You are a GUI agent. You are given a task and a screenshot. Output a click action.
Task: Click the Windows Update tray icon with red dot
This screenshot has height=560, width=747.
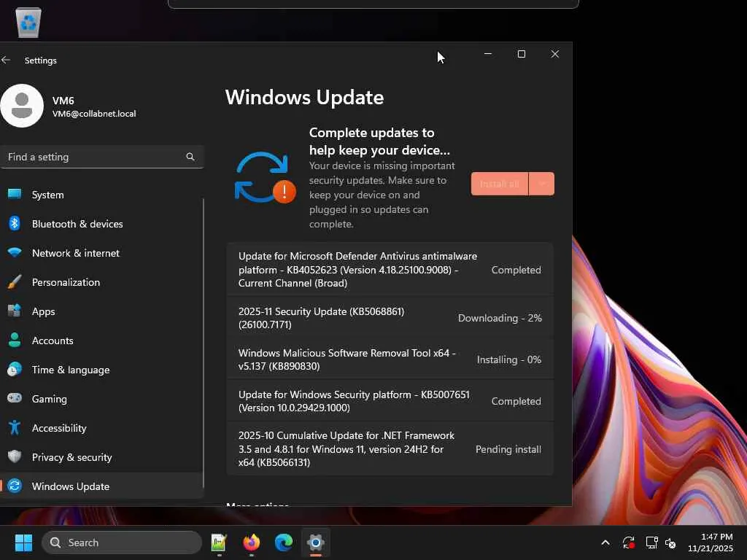click(628, 542)
